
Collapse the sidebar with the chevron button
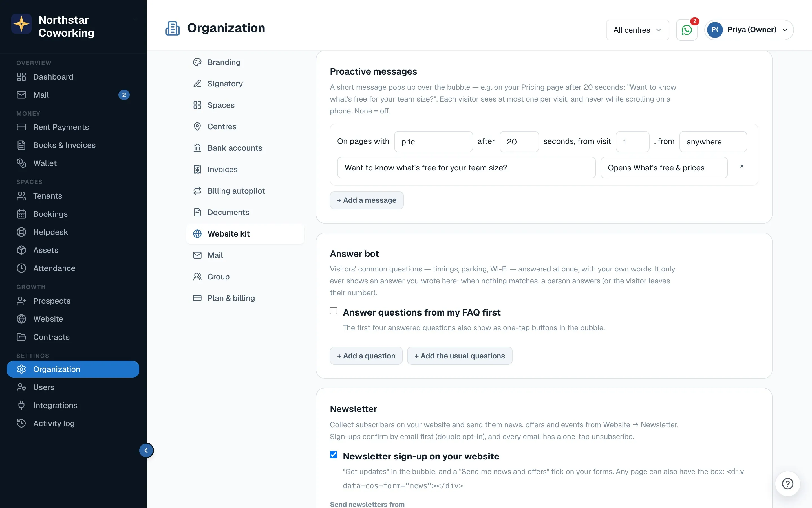pos(146,450)
